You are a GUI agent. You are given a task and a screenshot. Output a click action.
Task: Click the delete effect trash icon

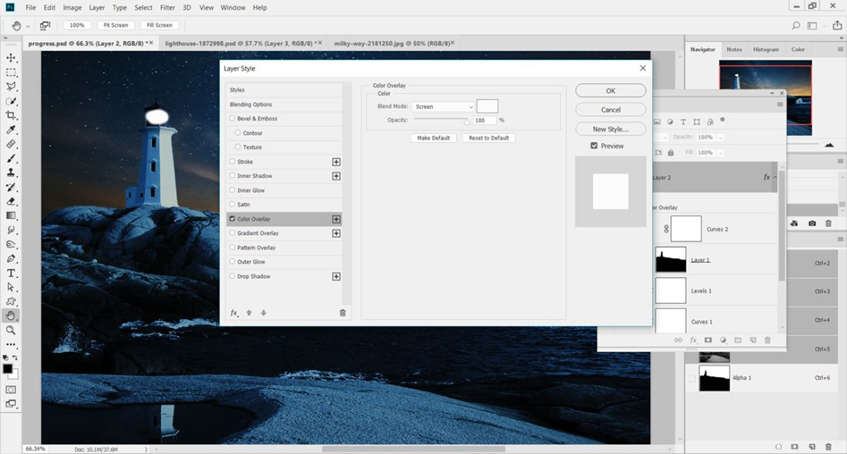coord(342,313)
